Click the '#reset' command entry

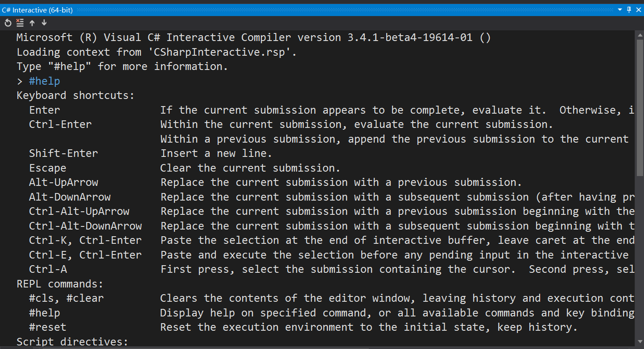tap(48, 327)
